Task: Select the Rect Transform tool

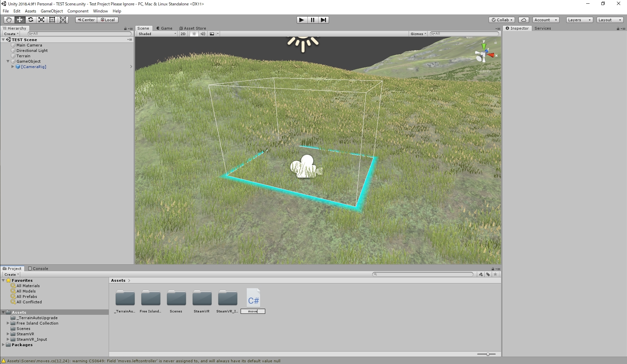Action: (52, 20)
